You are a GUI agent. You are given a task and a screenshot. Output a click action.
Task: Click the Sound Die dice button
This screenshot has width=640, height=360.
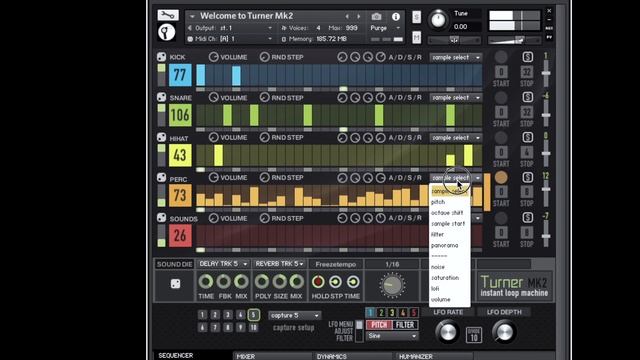pos(175,284)
